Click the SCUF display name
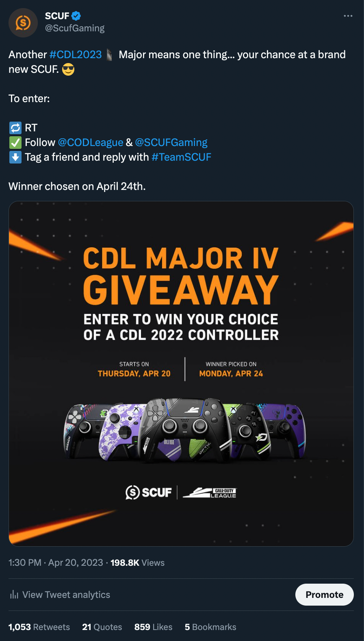This screenshot has width=364, height=641. (x=57, y=16)
